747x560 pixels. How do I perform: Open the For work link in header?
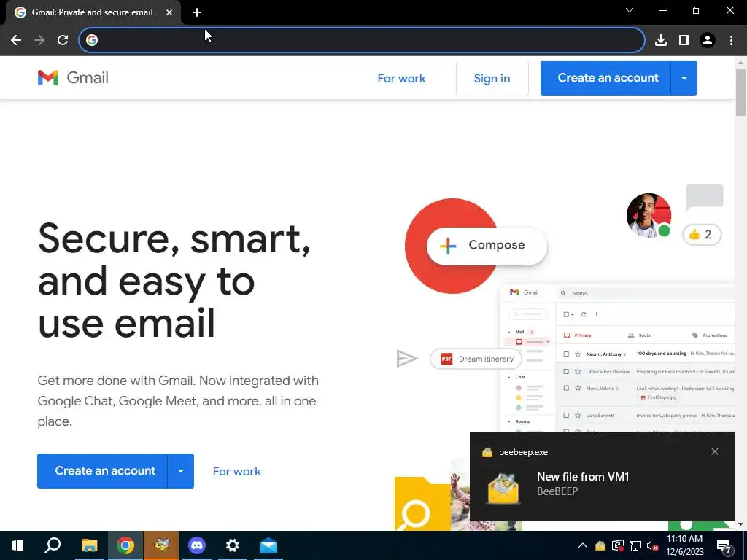point(401,78)
